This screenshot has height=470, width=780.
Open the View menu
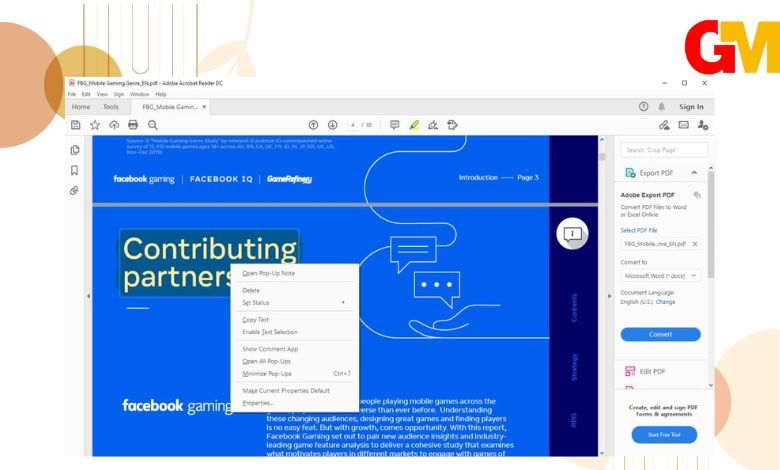point(102,94)
